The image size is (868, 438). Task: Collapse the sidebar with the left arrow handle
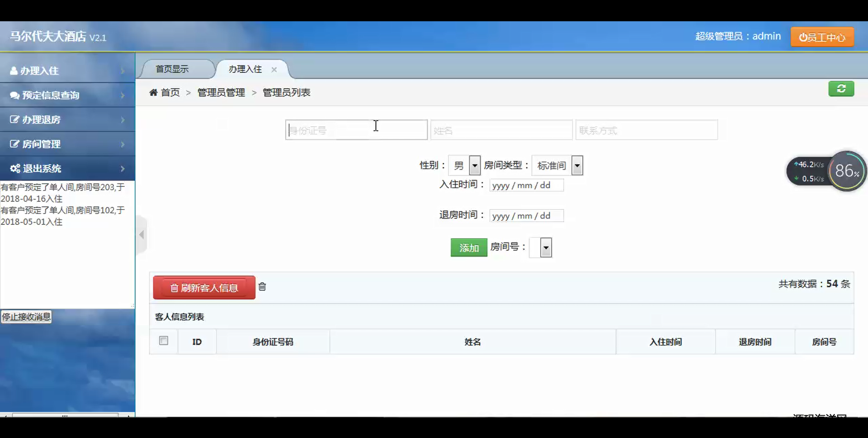click(142, 234)
